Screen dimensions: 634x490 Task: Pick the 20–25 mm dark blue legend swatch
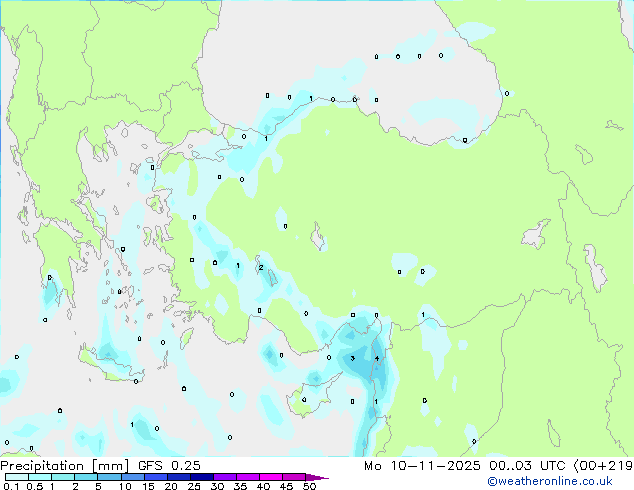coord(178,477)
